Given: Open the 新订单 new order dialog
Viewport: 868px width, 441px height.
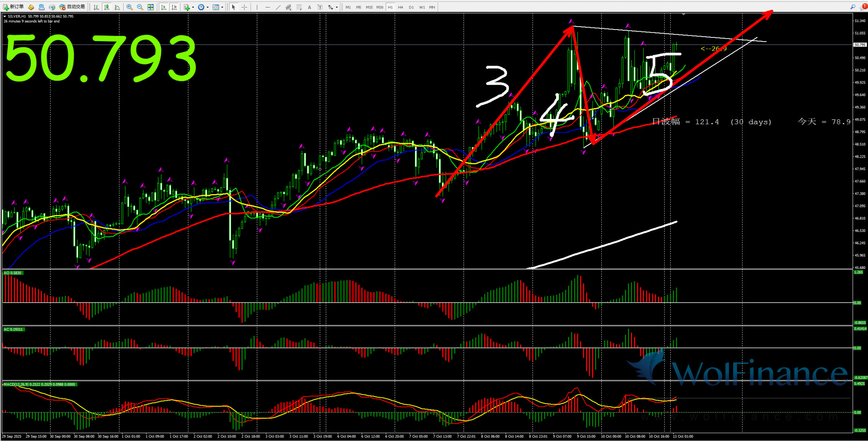Looking at the screenshot, I should tap(13, 7).
